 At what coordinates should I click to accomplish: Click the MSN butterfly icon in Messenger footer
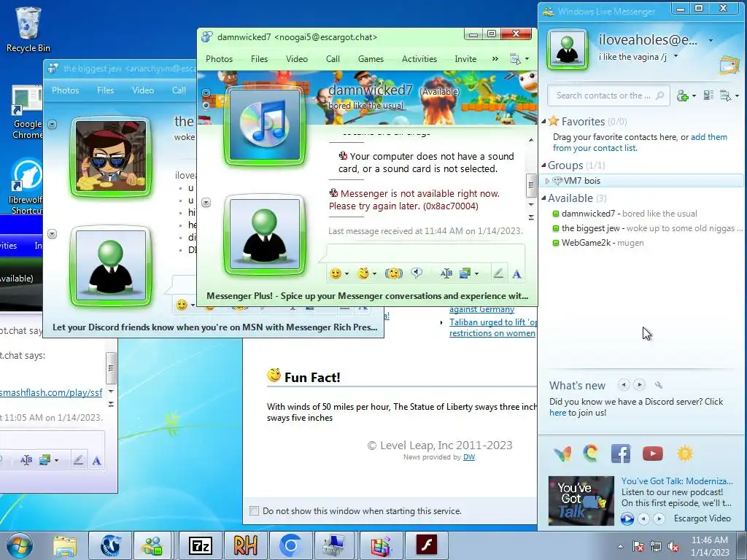click(x=562, y=454)
